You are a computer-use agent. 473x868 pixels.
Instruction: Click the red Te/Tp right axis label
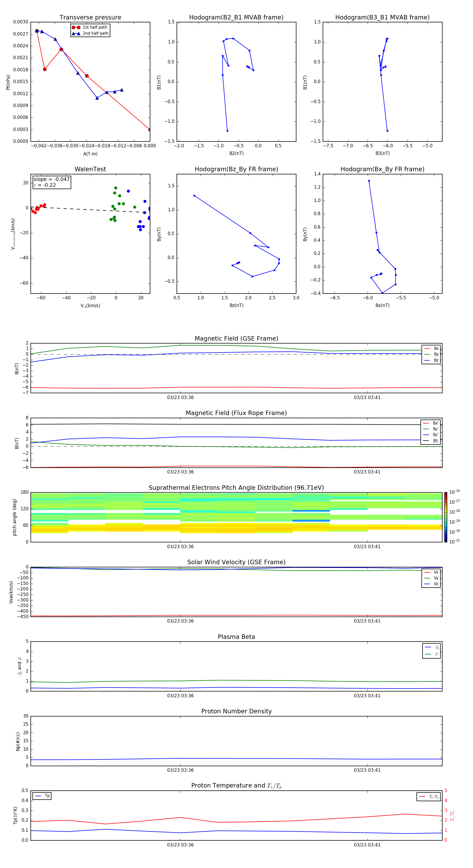(x=452, y=815)
